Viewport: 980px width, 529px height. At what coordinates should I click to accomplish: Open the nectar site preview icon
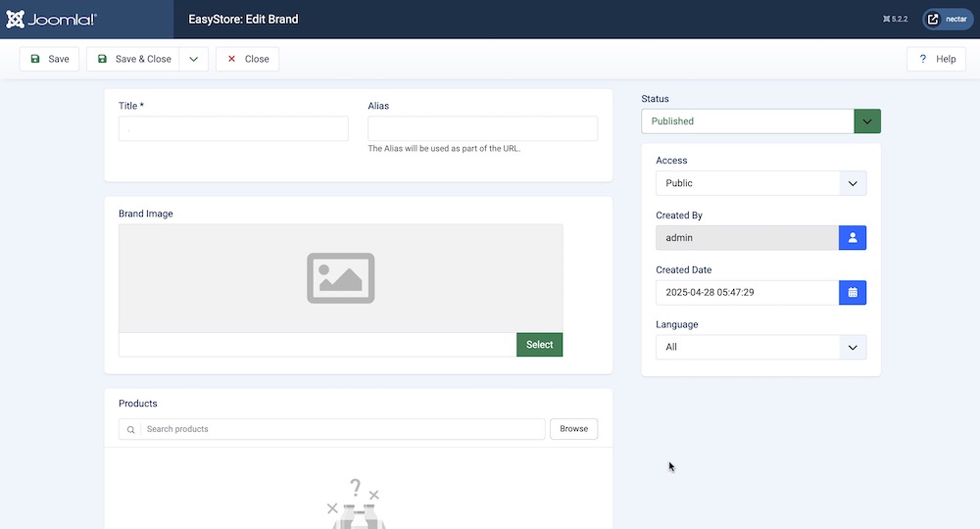click(x=934, y=19)
